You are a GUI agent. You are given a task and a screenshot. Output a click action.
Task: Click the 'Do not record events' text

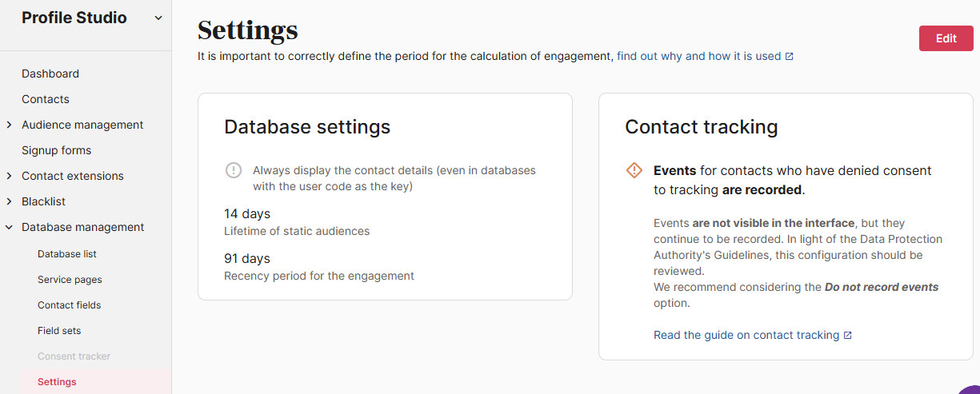pos(882,287)
